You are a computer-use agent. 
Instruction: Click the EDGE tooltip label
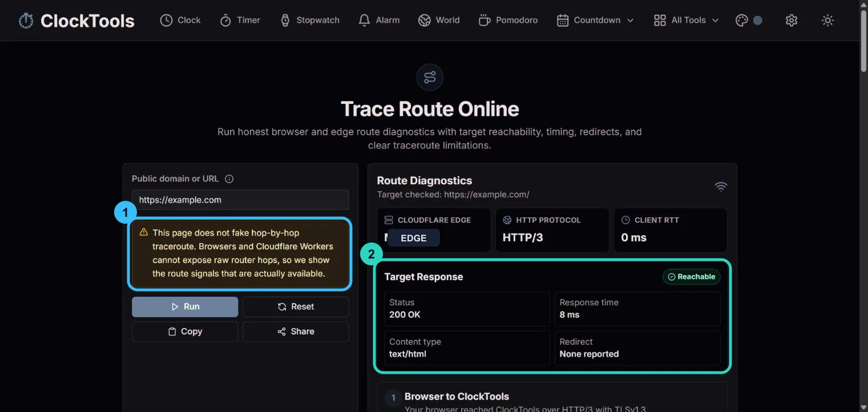coord(414,238)
